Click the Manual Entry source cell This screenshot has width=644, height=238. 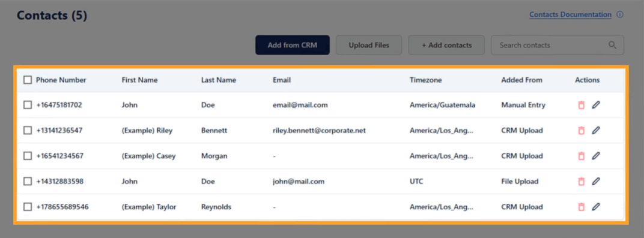(523, 105)
